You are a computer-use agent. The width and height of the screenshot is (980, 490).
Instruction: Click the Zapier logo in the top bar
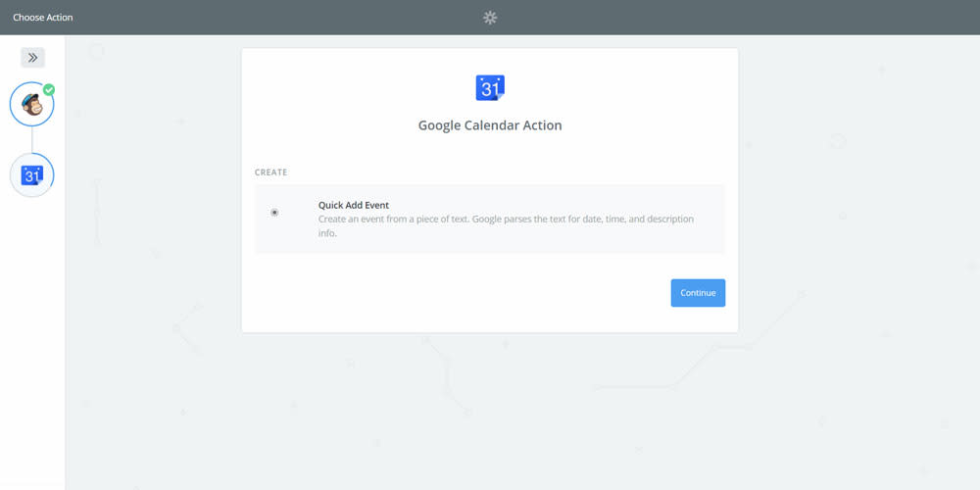tap(490, 18)
